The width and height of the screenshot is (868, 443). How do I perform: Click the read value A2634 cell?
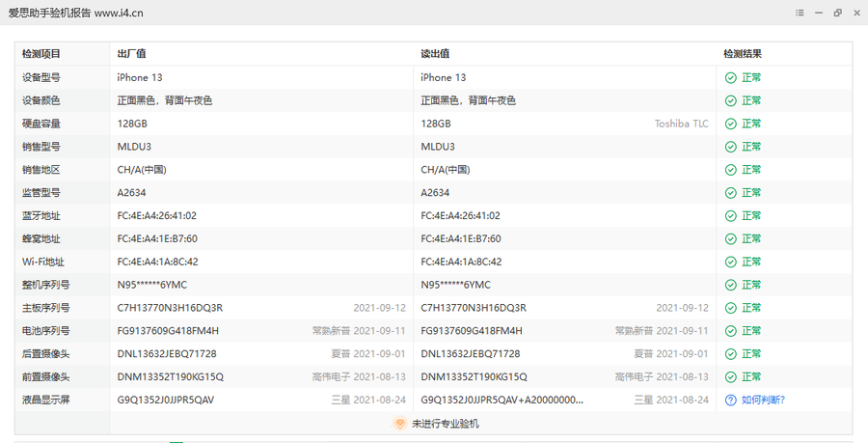pyautogui.click(x=435, y=193)
